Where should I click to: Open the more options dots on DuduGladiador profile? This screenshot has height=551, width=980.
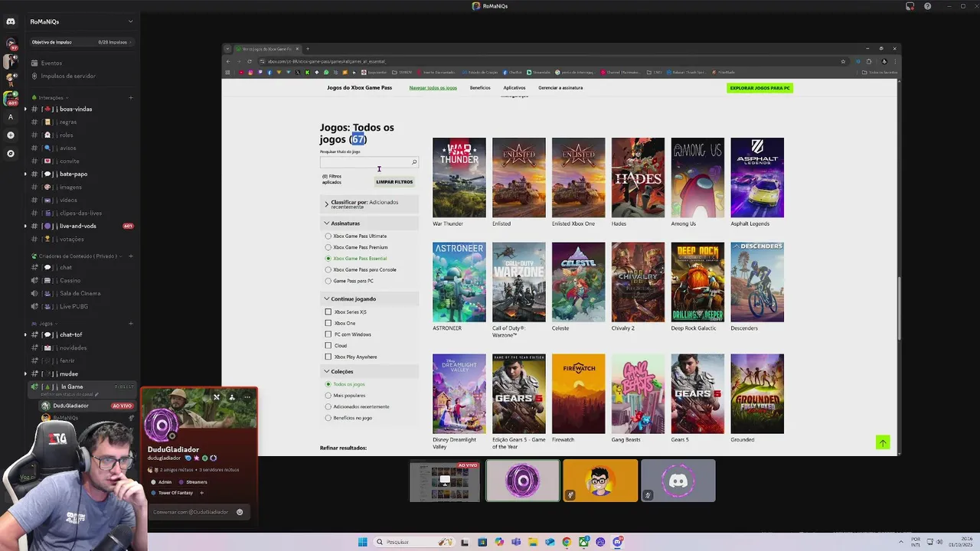[x=247, y=397]
